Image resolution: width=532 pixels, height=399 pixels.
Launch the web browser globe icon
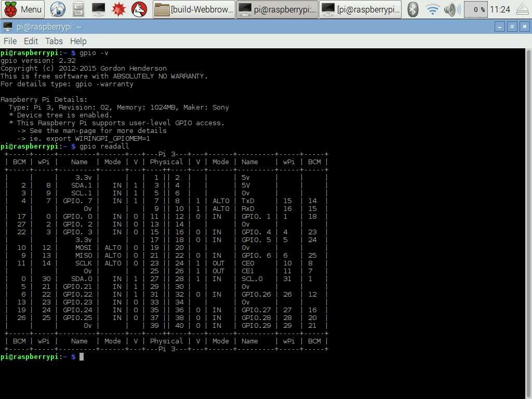[58, 9]
